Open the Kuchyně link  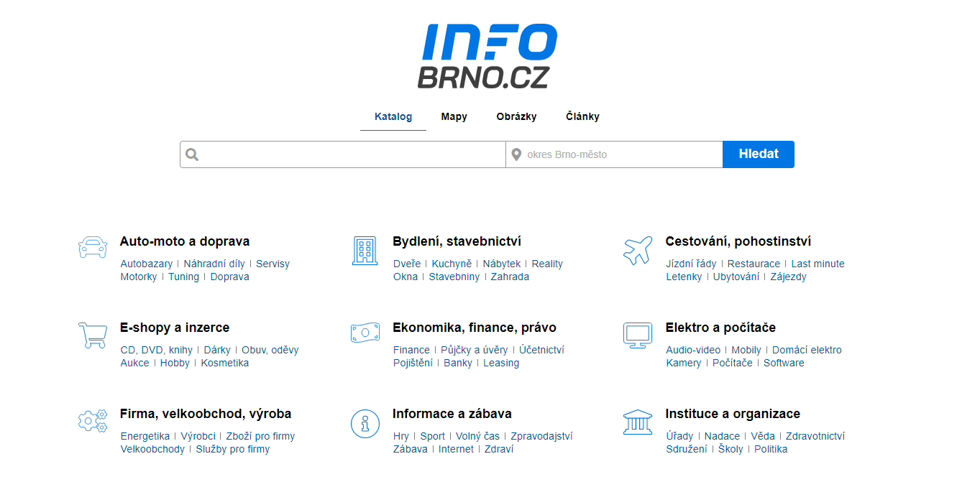[x=452, y=264]
